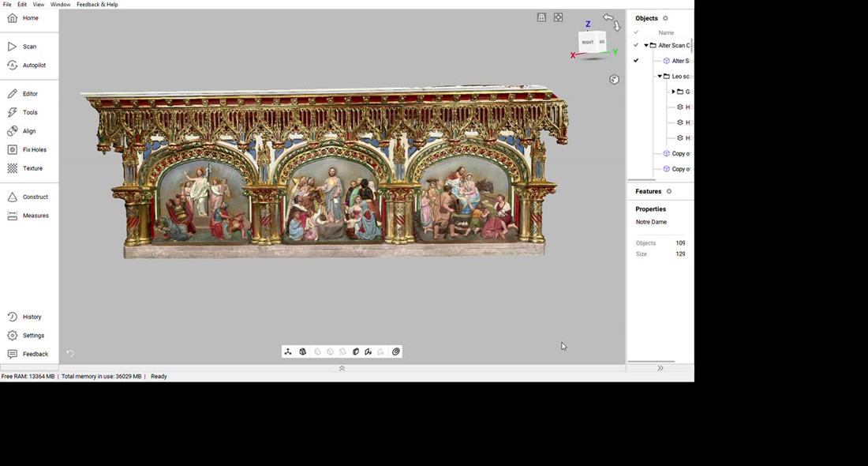The height and width of the screenshot is (466, 868).
Task: Click the Free RAM status text
Action: coord(28,377)
